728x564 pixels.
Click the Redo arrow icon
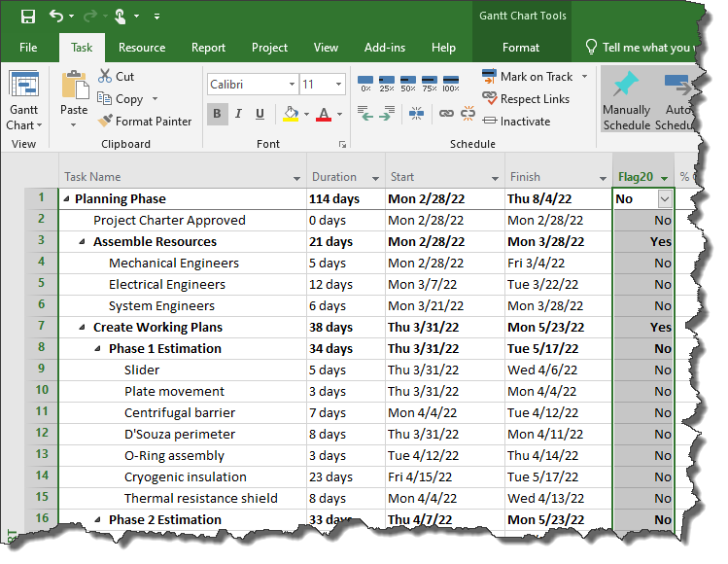click(89, 17)
